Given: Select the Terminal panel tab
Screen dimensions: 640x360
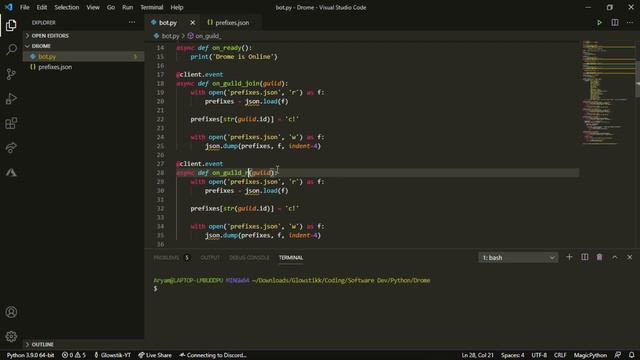Looking at the screenshot, I should pos(291,258).
